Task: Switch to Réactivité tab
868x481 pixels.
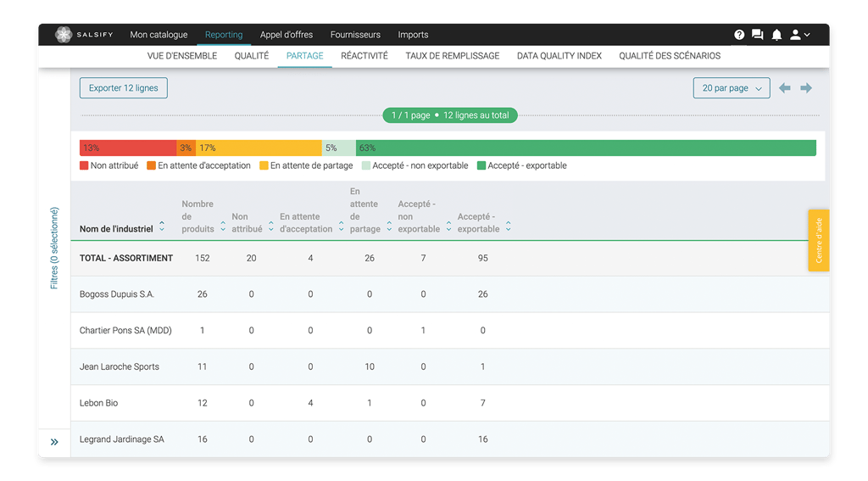Action: tap(364, 56)
